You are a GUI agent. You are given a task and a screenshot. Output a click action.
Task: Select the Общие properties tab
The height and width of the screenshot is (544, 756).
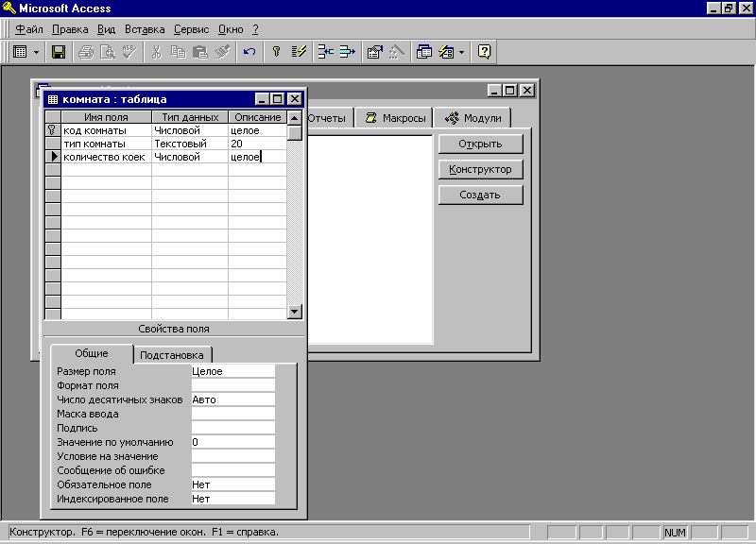coord(92,353)
